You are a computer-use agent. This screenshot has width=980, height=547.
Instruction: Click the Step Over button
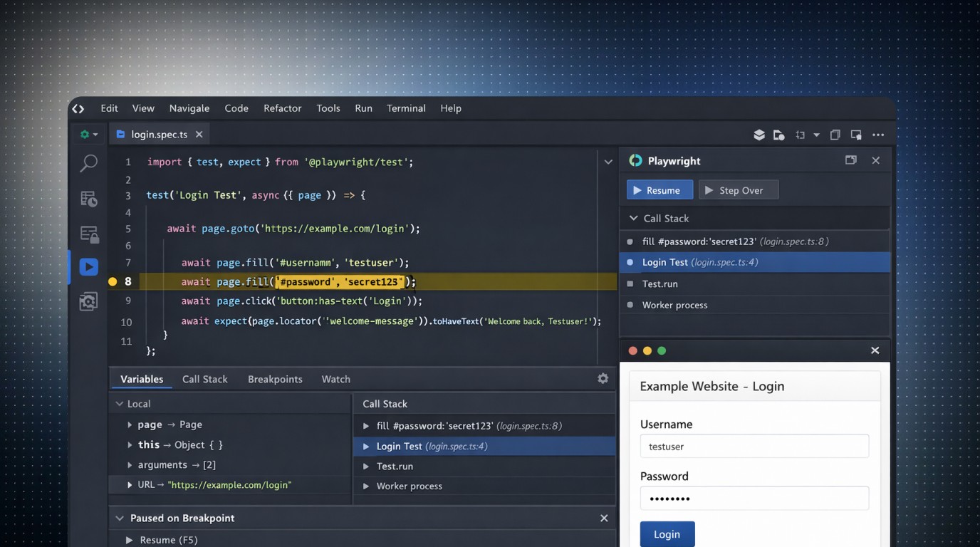coord(738,190)
